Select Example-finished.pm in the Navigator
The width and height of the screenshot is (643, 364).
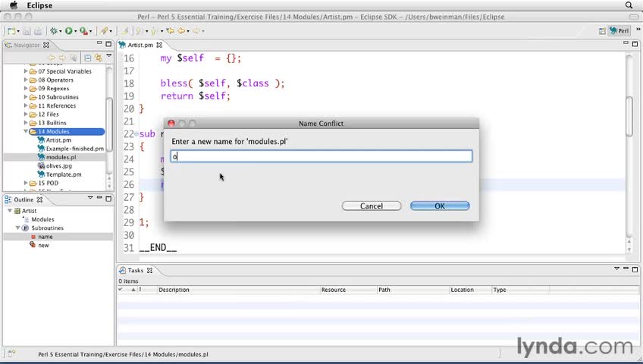click(x=74, y=149)
